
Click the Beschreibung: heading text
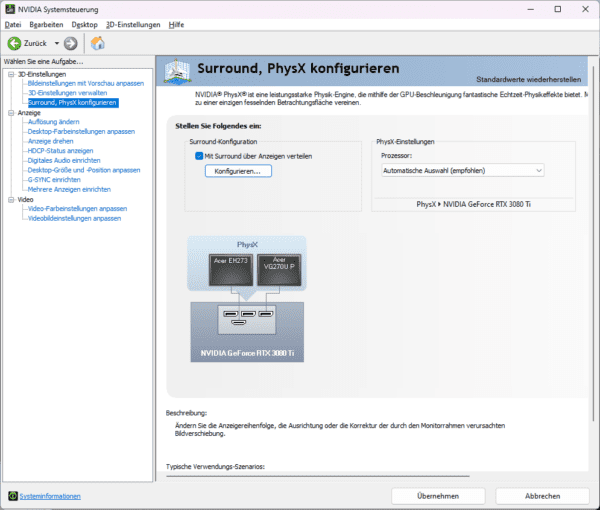(186, 413)
